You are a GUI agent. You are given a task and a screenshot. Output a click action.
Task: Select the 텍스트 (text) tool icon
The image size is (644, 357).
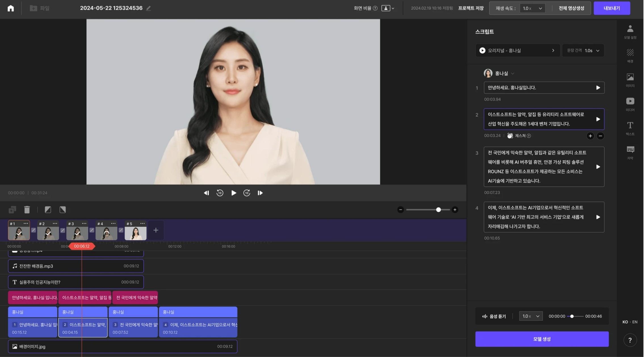pyautogui.click(x=630, y=126)
